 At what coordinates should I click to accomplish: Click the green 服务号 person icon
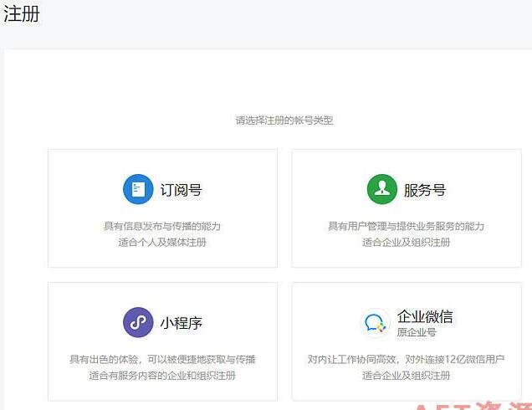pyautogui.click(x=382, y=189)
